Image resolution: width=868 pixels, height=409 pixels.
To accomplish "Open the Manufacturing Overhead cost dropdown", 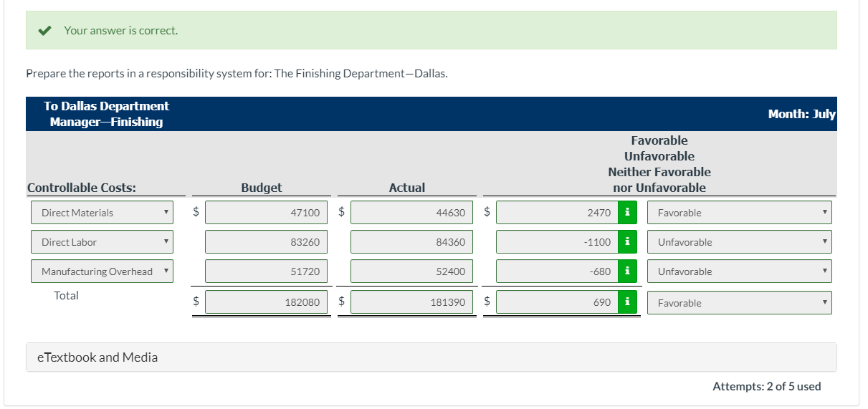I will pos(102,271).
